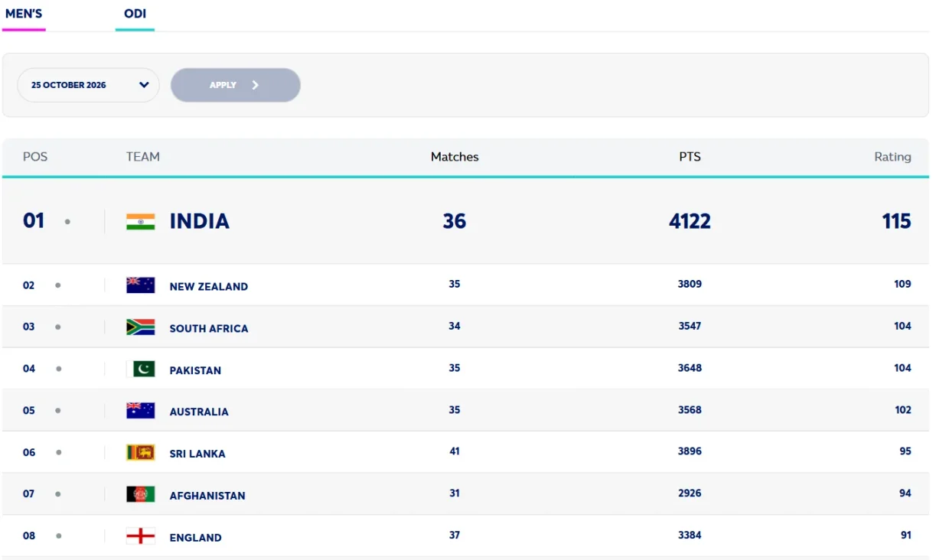This screenshot has width=949, height=560.
Task: Click Sri Lanka's matches value 41
Action: tap(455, 451)
